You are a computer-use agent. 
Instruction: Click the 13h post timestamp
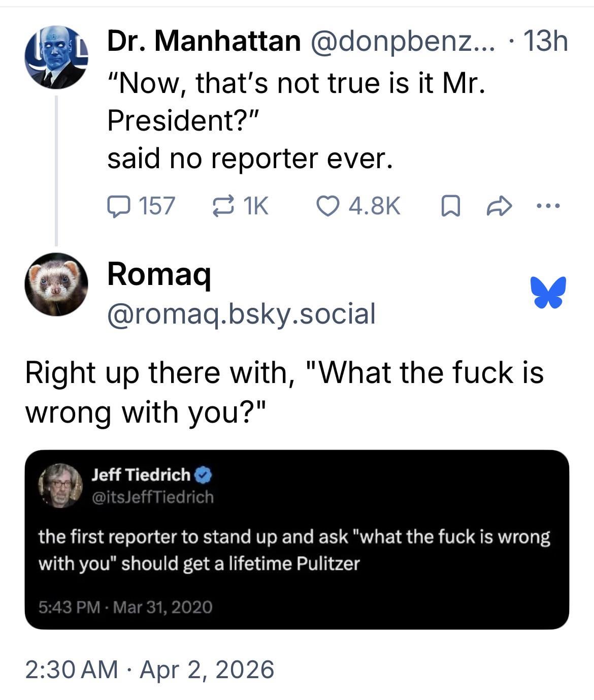click(x=545, y=41)
